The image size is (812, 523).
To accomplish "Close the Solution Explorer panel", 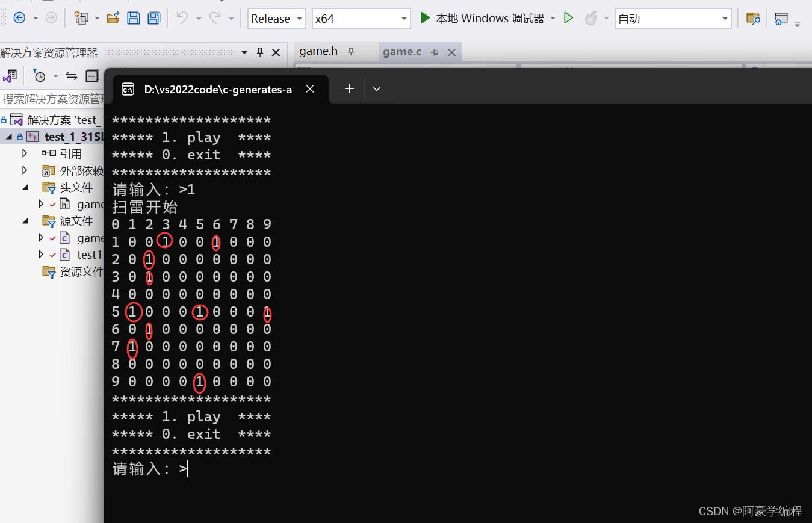I will 276,52.
